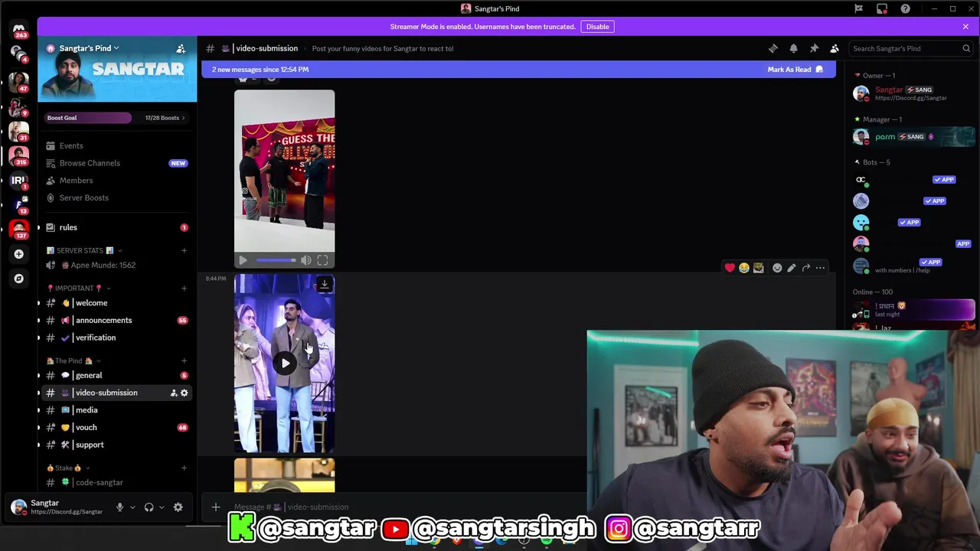Collapse IMPORTANT category
The width and height of the screenshot is (980, 551).
(x=78, y=288)
